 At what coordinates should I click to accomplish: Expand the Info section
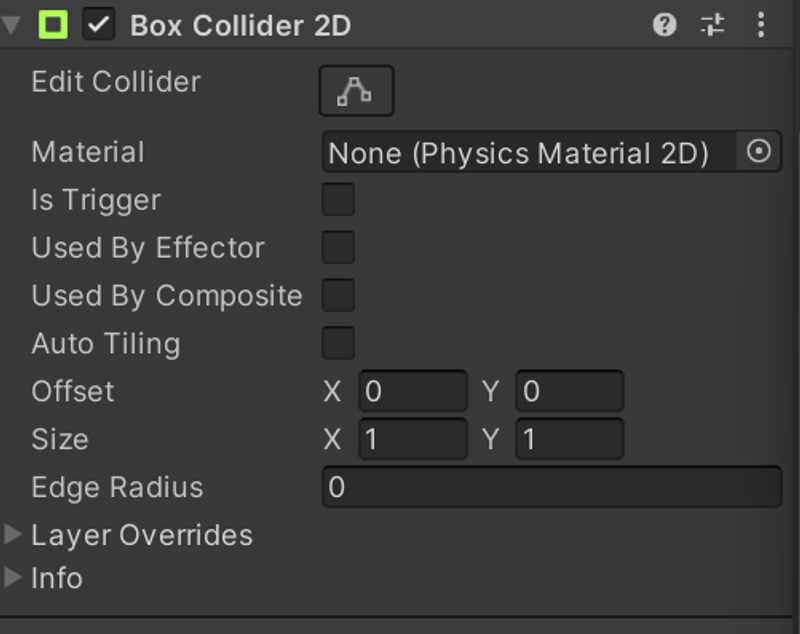tap(13, 577)
